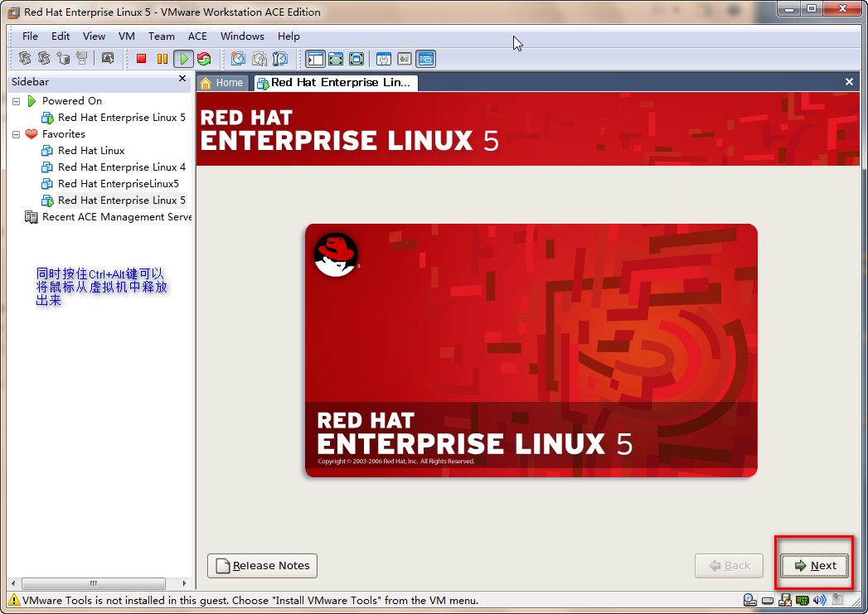Open Snapshot Manager wrench-clock icon

[x=280, y=59]
